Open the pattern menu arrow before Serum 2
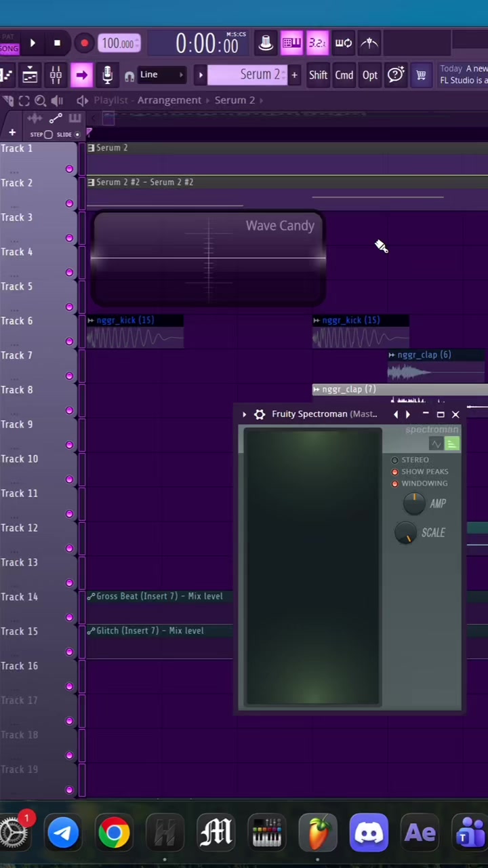Viewport: 488px width, 868px height. (x=201, y=75)
